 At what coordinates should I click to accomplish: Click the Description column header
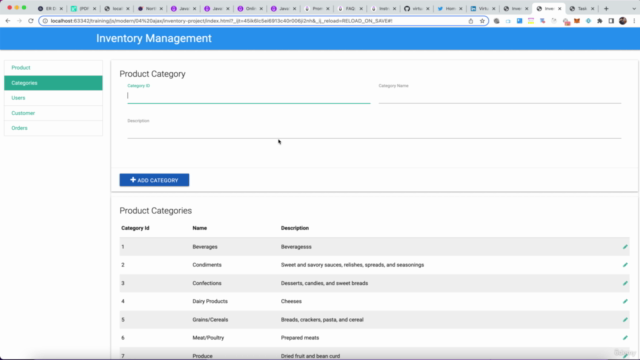point(295,228)
